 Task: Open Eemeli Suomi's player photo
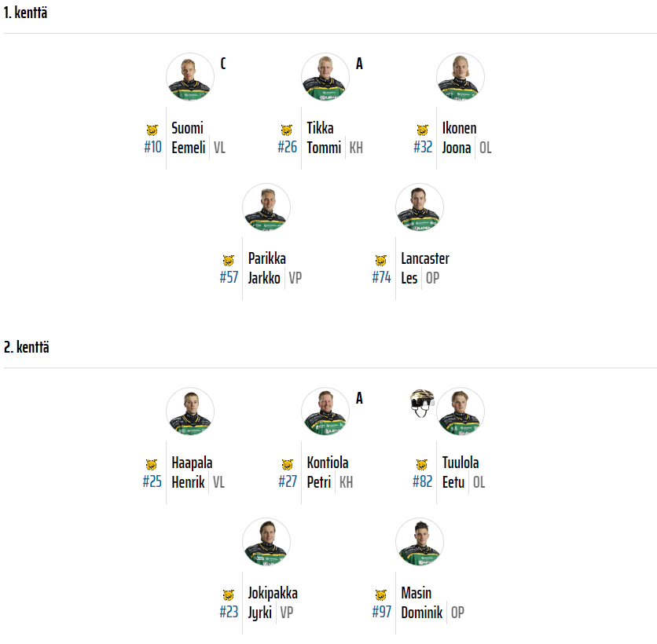tap(190, 77)
